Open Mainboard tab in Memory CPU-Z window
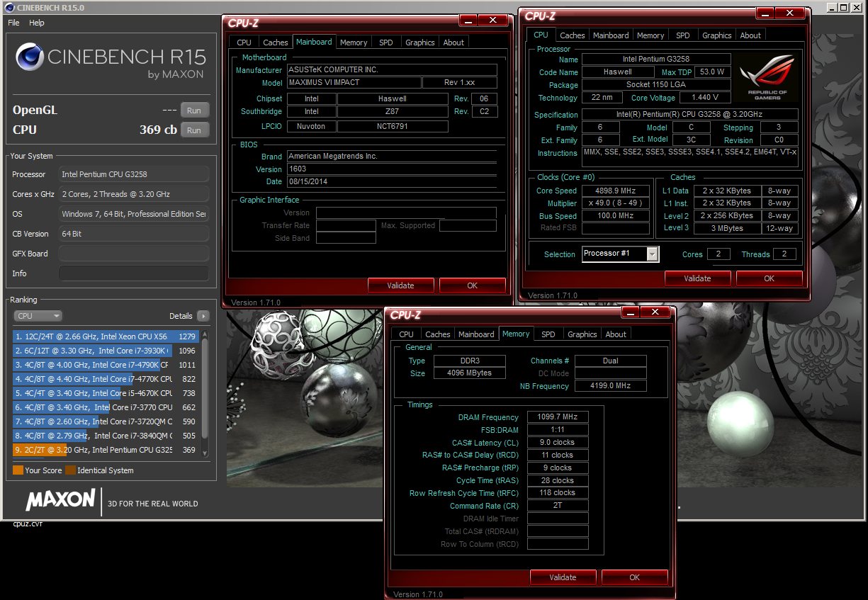This screenshot has width=868, height=600. coord(476,334)
